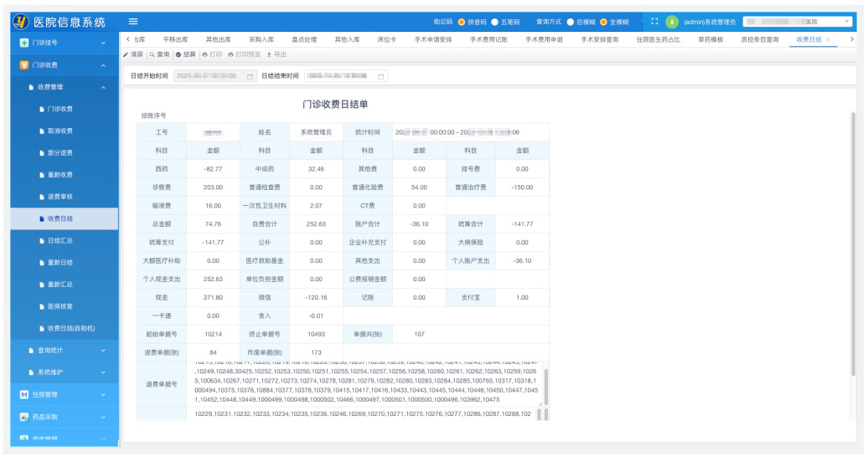Click the 门诊收费 orange yen icon
This screenshot has width=868, height=462.
coord(24,64)
